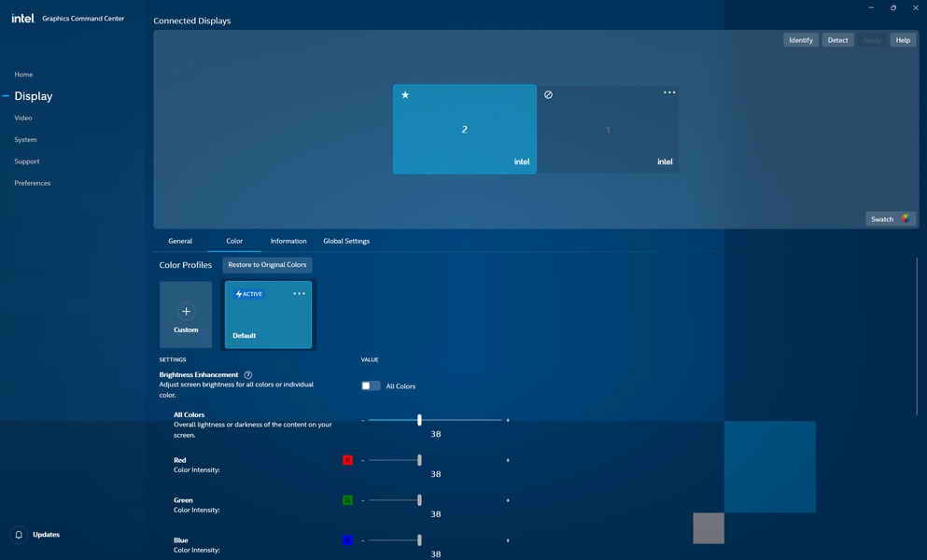The width and height of the screenshot is (927, 560).
Task: Decrease Red intensity with minus
Action: [363, 461]
